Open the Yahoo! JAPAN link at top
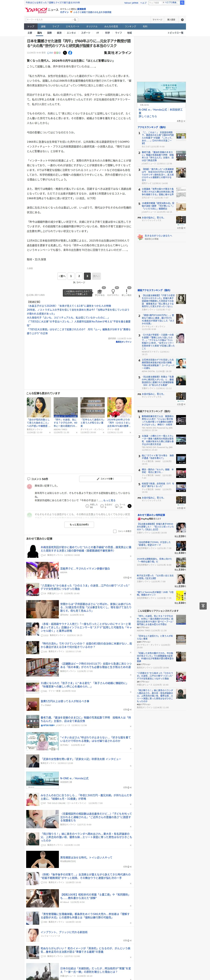The width and height of the screenshot is (210, 980). pos(131,3)
